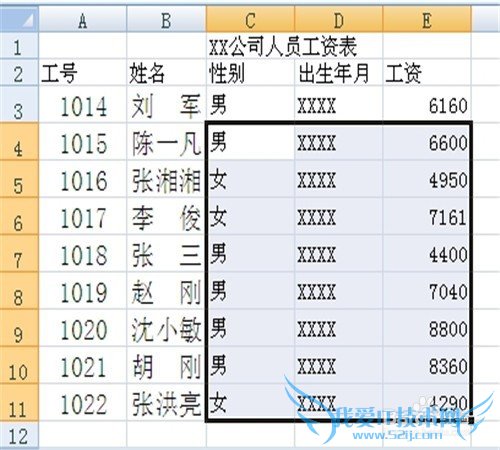Click the name cell 张湘湘

(x=166, y=179)
